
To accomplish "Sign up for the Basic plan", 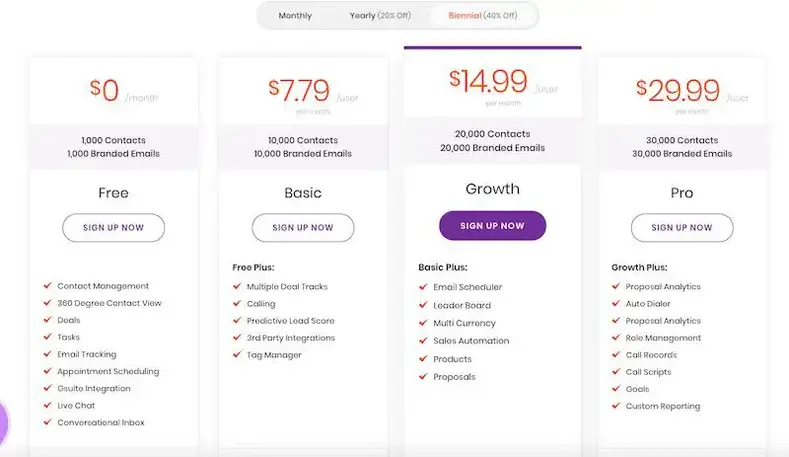I will [303, 227].
